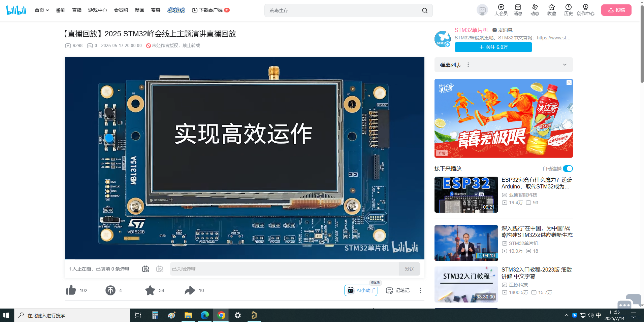Open the 历史 history clock icon
Image resolution: width=644 pixels, height=322 pixels.
coord(568,10)
